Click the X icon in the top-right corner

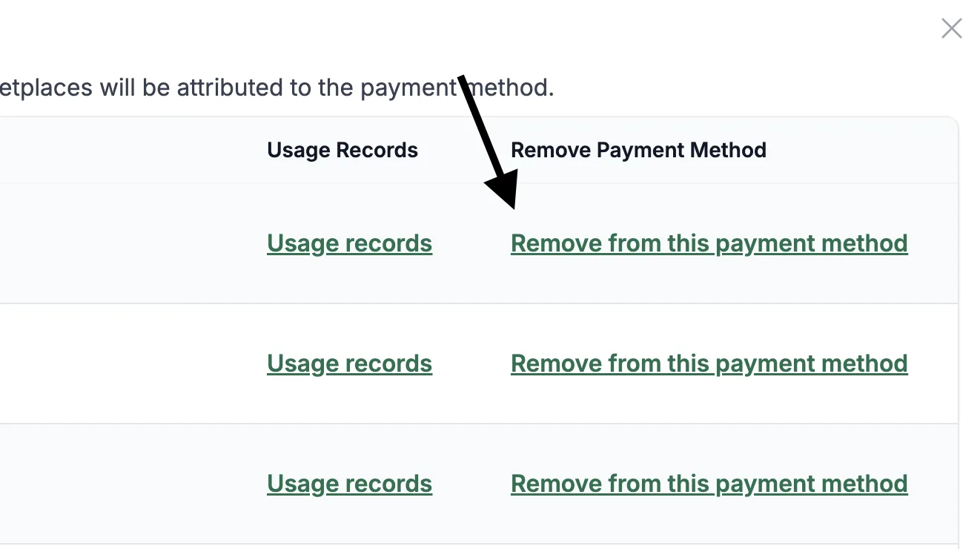click(951, 28)
